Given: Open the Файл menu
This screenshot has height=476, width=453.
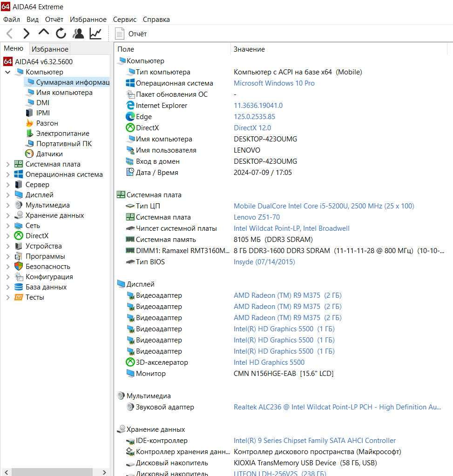Looking at the screenshot, I should pos(12,20).
